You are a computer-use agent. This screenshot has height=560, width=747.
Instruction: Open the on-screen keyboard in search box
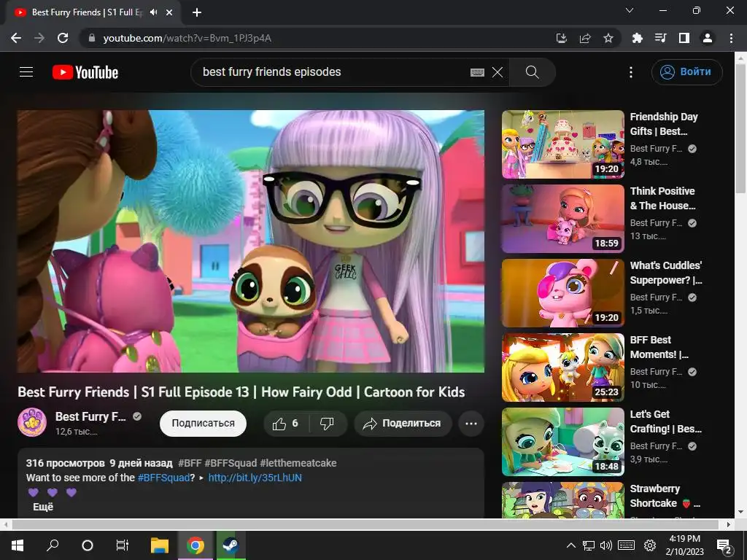[477, 72]
